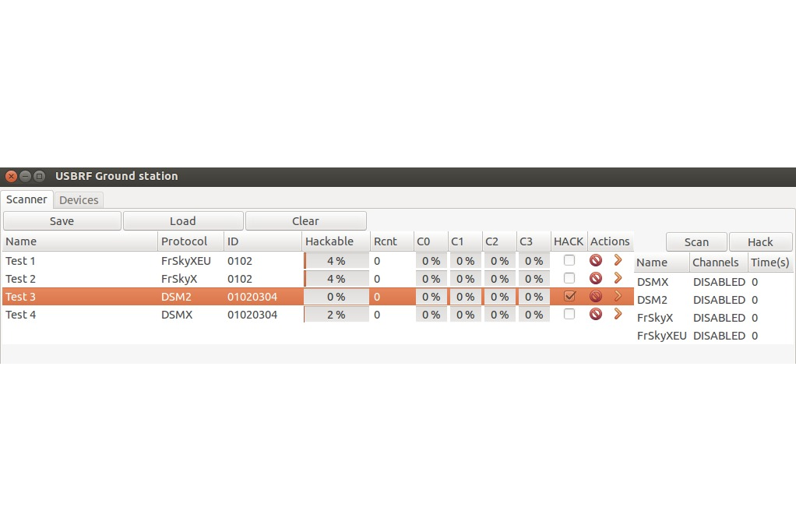Enable the HACK checkbox for Test 2
The height and width of the screenshot is (532, 796).
[x=569, y=278]
